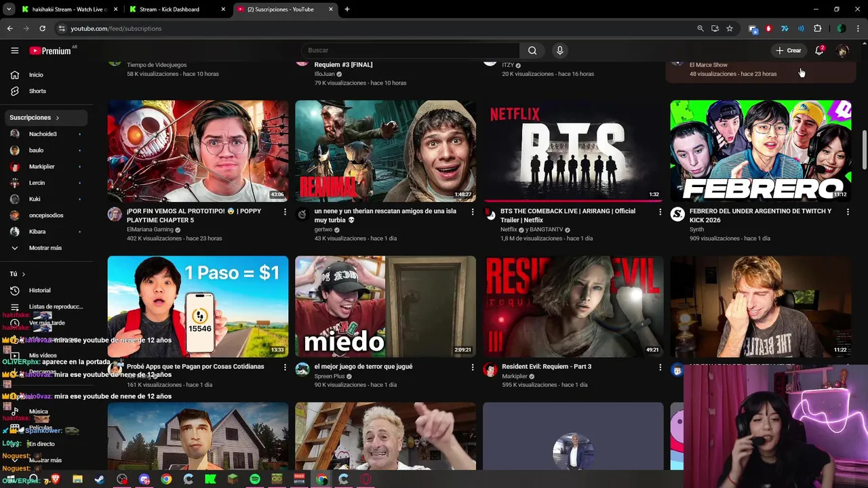Go to Inicio in the sidebar
This screenshot has height=488, width=868.
coord(46,75)
